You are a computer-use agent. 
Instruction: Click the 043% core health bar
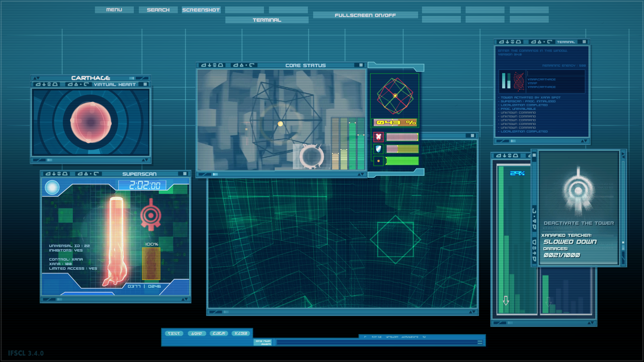pos(395,122)
